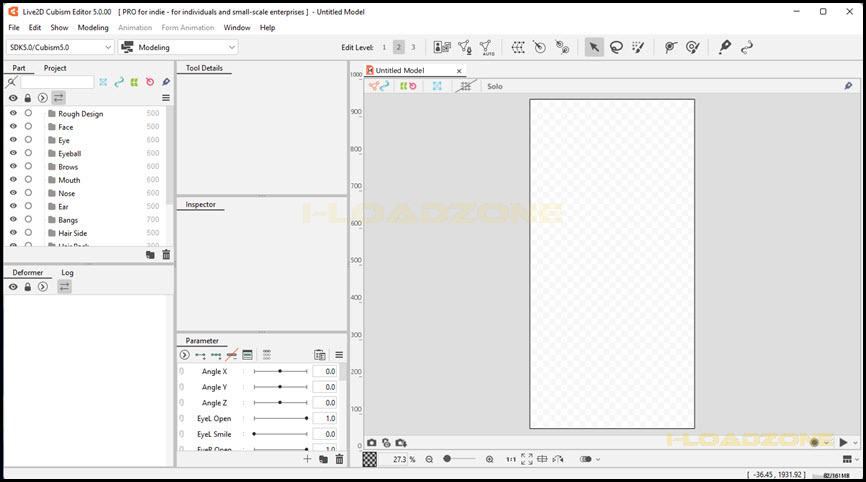Image resolution: width=866 pixels, height=482 pixels.
Task: Select the pen drawing tool in toolbar
Action: click(x=725, y=47)
